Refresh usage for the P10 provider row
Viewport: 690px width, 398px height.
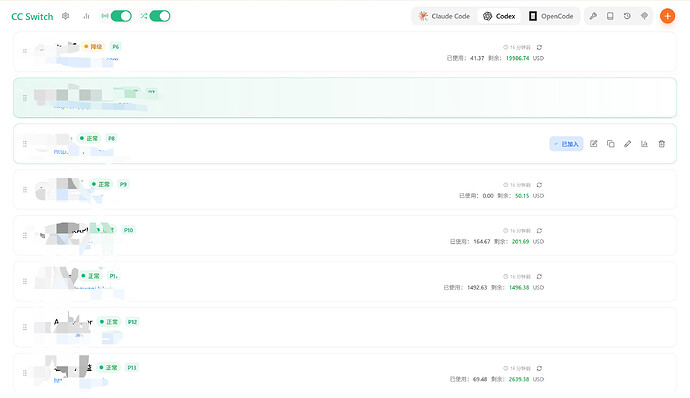tap(540, 231)
